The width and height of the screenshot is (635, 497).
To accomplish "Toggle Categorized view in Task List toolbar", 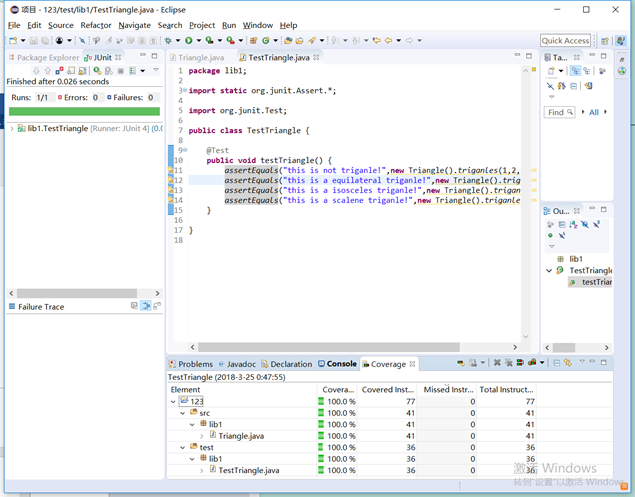I will (575, 71).
